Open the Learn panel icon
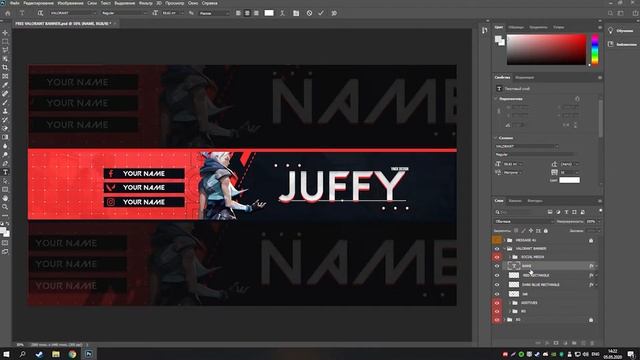The image size is (640, 360). [x=611, y=31]
